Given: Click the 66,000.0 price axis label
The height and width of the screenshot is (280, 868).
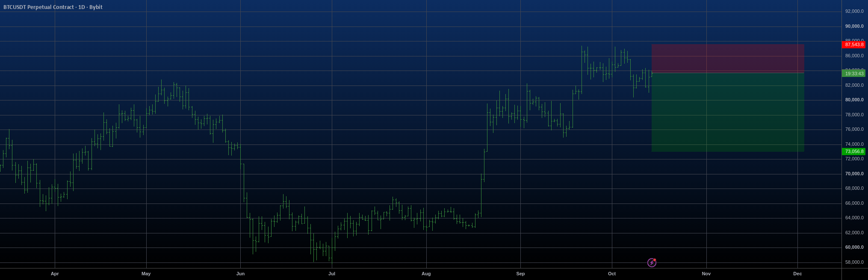Looking at the screenshot, I should (854, 203).
